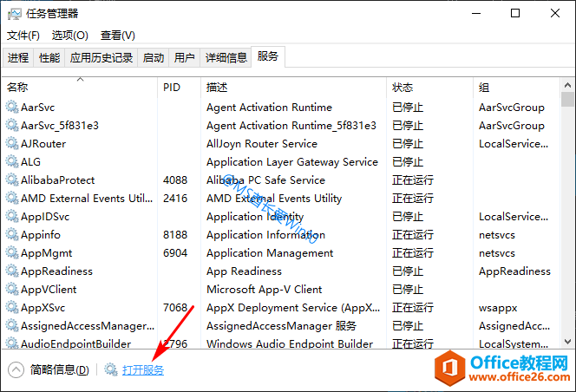Click the AppReadiness service gear icon
Screen dimensions: 576x392
(12, 271)
